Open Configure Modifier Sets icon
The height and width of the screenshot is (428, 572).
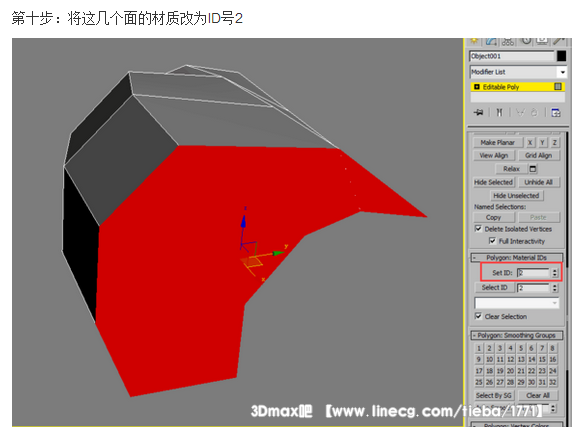point(556,113)
